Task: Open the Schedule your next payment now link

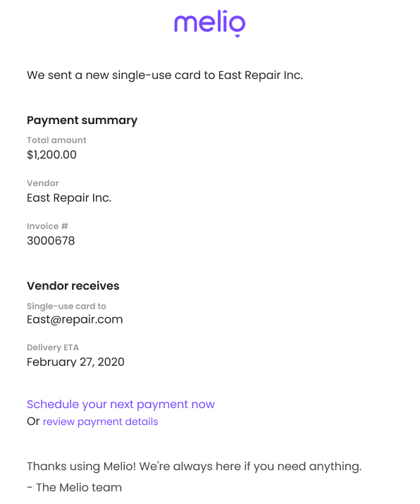Action: tap(121, 405)
